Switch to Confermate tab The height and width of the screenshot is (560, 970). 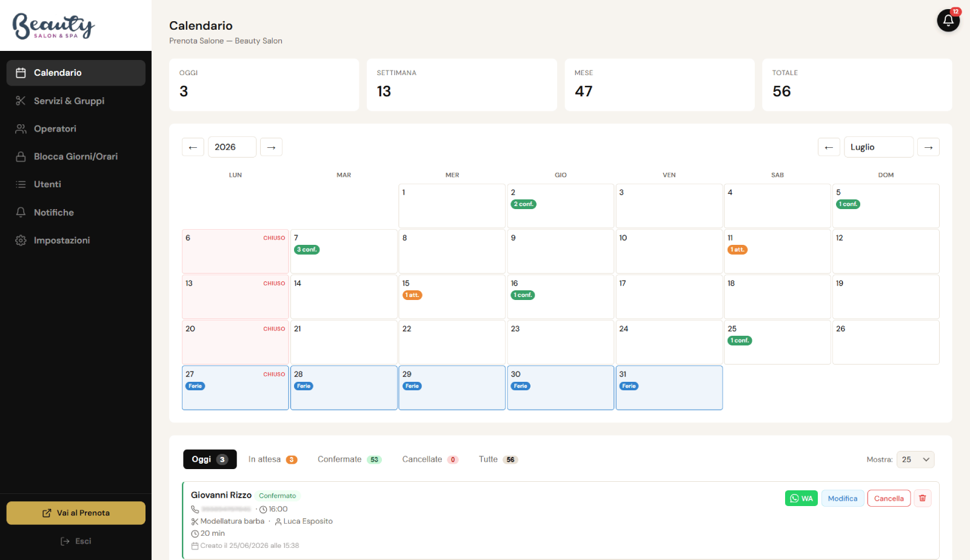click(350, 459)
